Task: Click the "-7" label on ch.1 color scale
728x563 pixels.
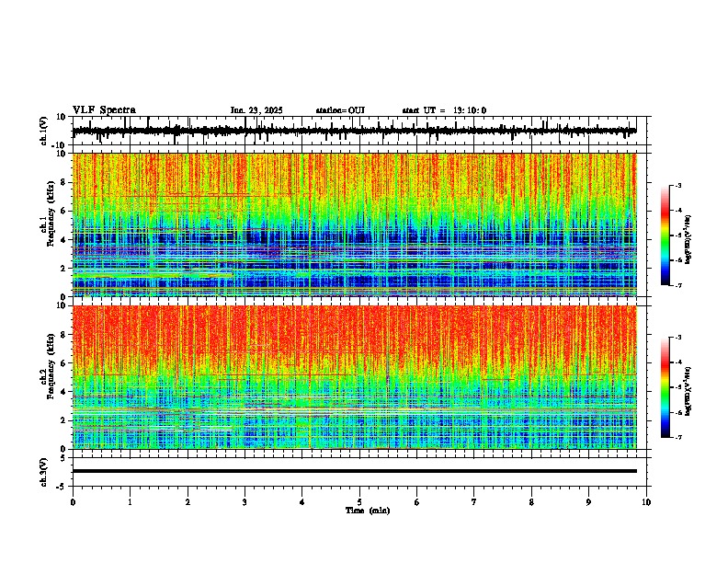Action: click(x=678, y=285)
